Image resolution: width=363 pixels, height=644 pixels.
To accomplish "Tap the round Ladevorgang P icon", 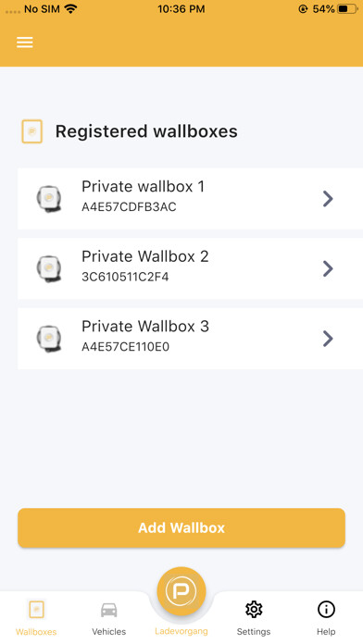I will [181, 590].
